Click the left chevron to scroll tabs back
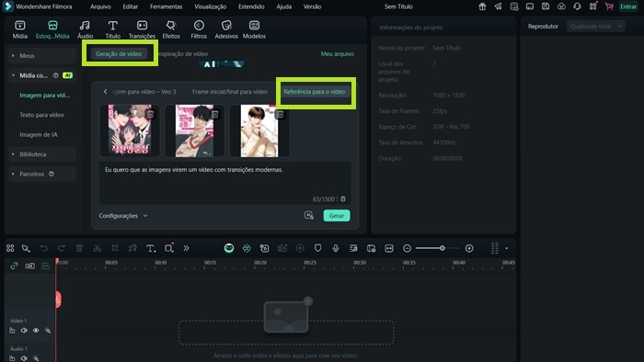 pyautogui.click(x=105, y=92)
